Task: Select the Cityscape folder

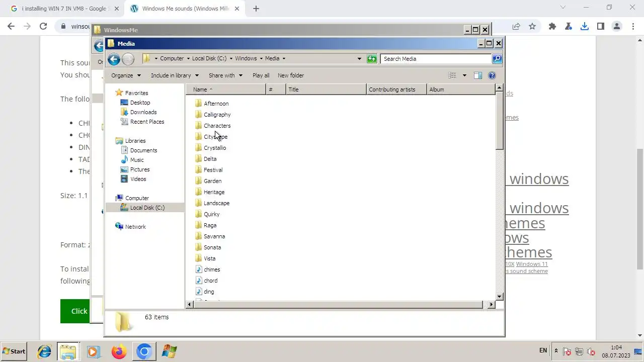Action: point(215,137)
